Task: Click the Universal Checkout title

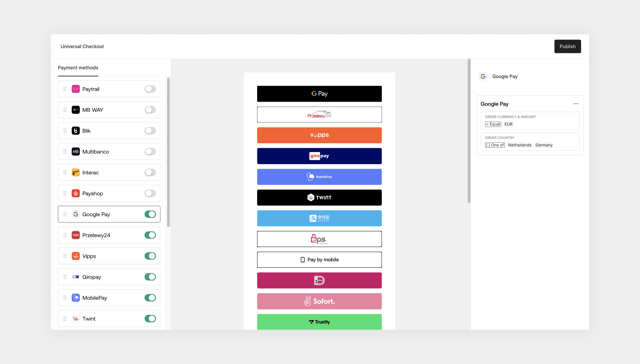Action: tap(82, 47)
